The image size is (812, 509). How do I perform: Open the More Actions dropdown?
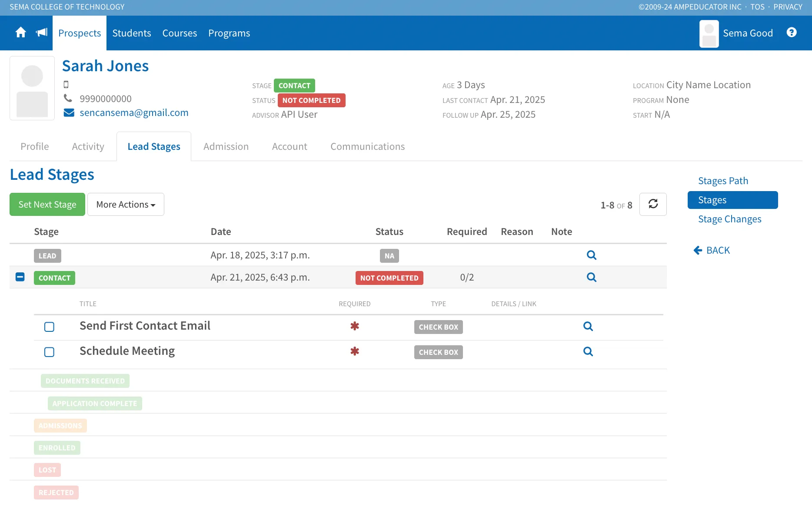[x=126, y=204]
